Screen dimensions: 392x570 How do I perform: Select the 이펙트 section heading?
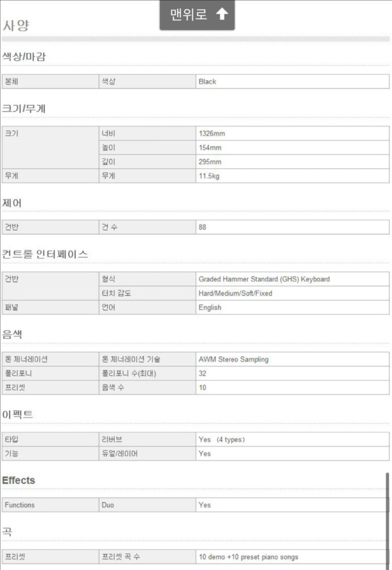click(x=18, y=415)
